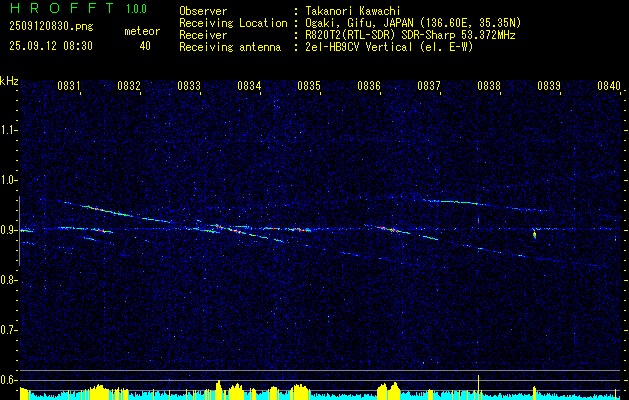This screenshot has height=400, width=629.
Task: Click the 0840 time marker
Action: tap(609, 85)
